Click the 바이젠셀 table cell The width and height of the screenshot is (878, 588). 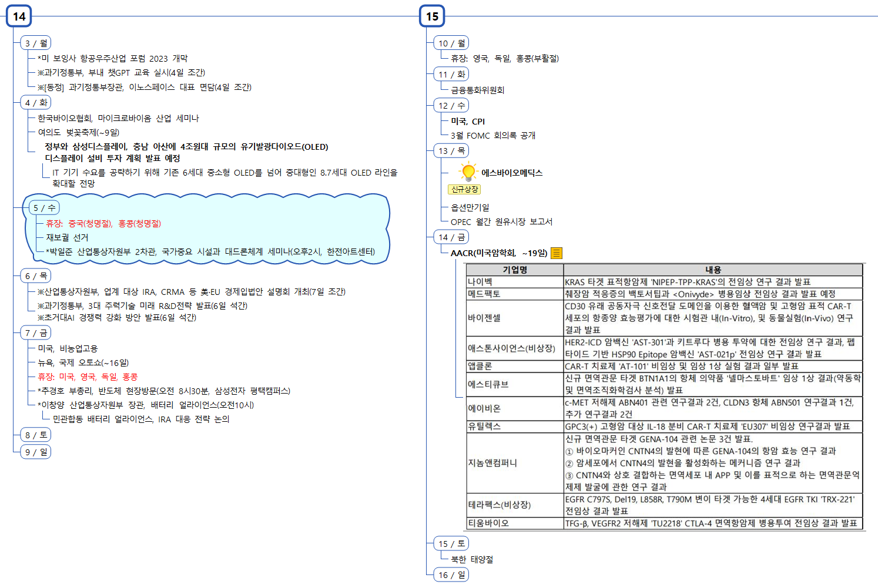[515, 318]
